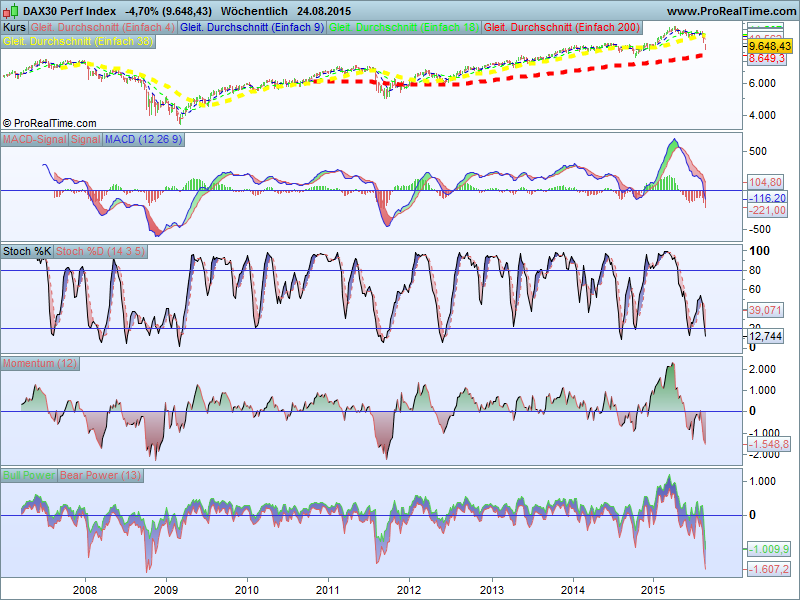Click the 2012 label on time axis

coord(409,590)
